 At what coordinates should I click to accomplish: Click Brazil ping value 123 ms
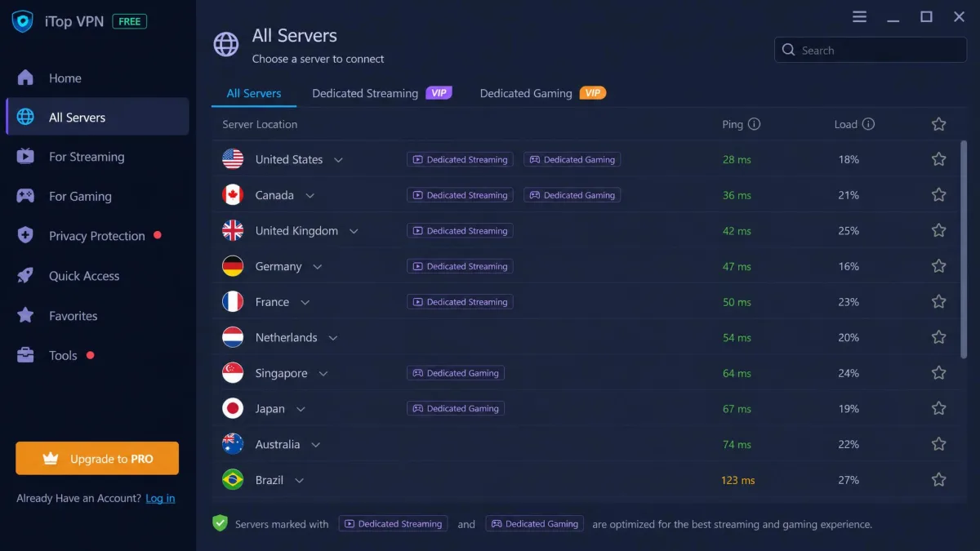coord(737,480)
